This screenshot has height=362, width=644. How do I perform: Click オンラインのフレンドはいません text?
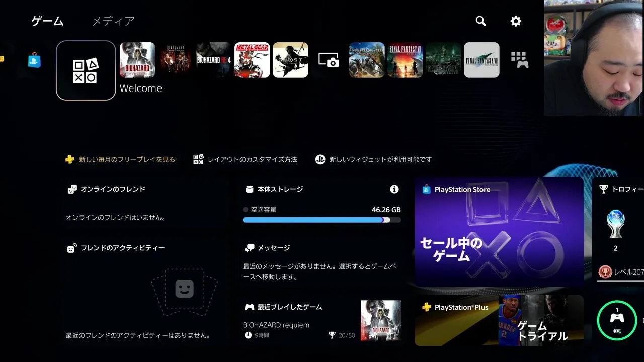(x=116, y=218)
